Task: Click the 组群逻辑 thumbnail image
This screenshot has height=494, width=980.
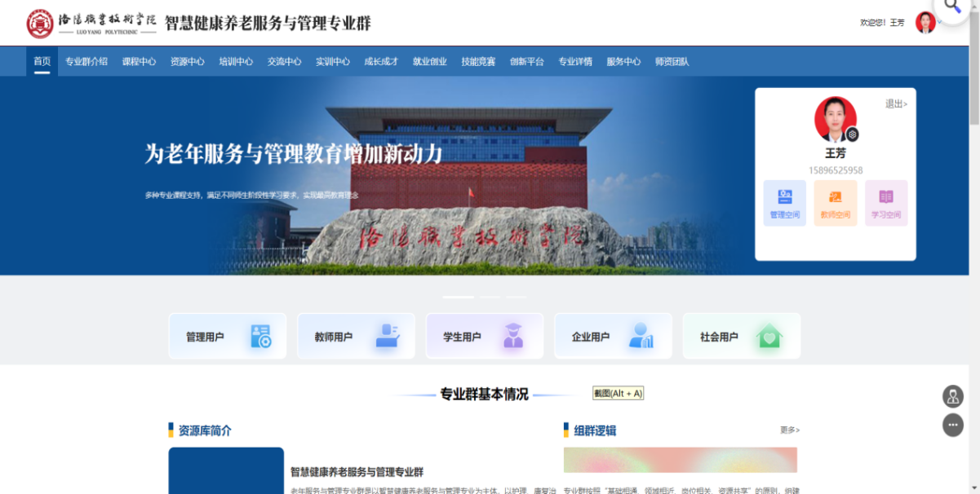Action: click(x=680, y=460)
